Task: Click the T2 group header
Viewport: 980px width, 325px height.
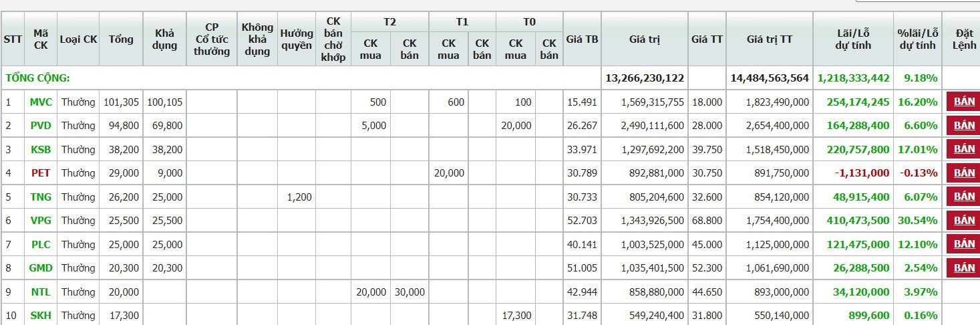Action: (x=389, y=22)
